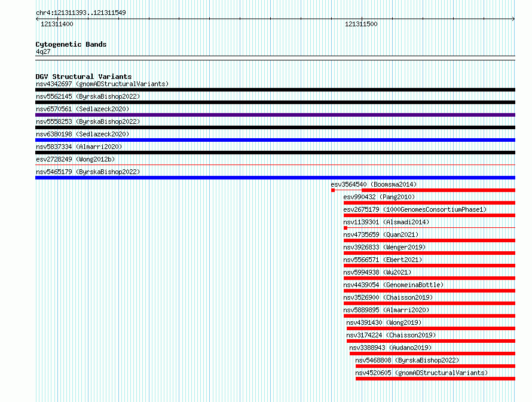Click the 121311500 ruler position label
Viewport: 532px width, 402px height.
coord(361,24)
